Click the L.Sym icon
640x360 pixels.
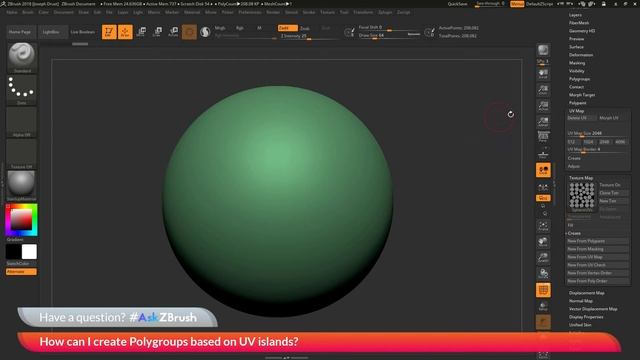click(543, 187)
